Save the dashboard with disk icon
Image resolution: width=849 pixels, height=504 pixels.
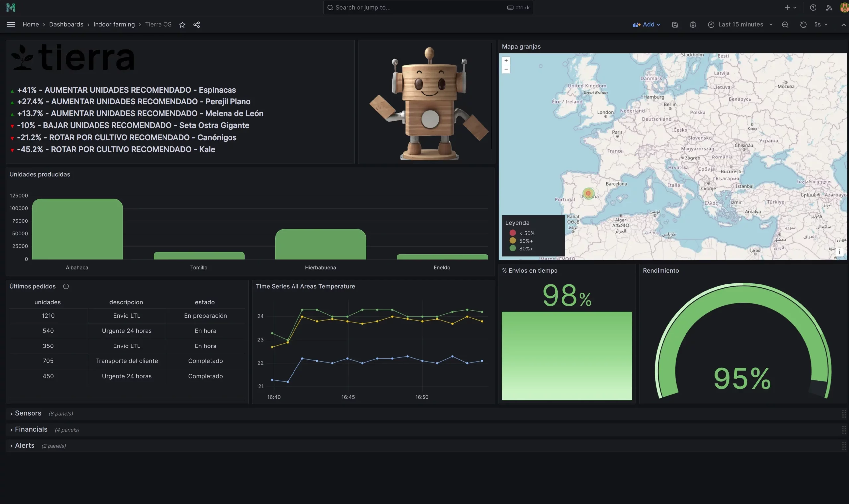click(x=675, y=25)
